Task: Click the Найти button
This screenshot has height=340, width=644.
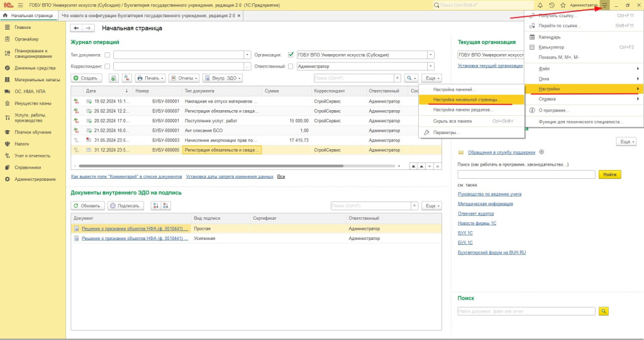Action: coord(609,175)
